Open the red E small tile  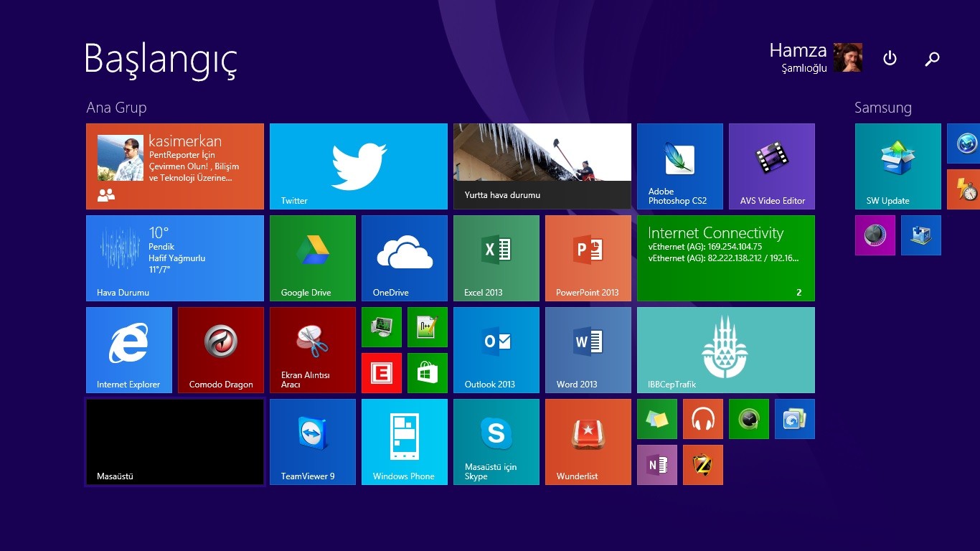point(382,373)
